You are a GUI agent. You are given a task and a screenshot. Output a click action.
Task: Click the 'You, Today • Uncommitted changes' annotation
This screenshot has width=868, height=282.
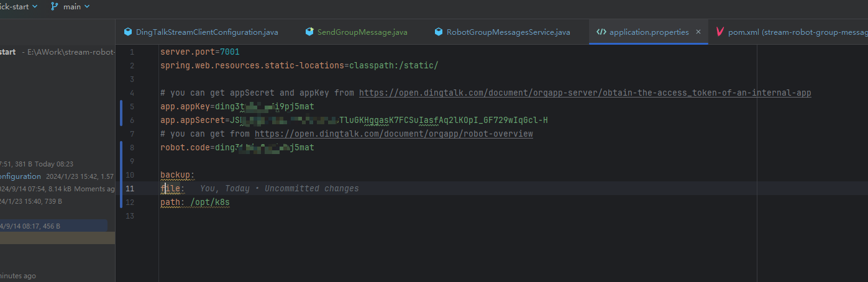point(280,188)
